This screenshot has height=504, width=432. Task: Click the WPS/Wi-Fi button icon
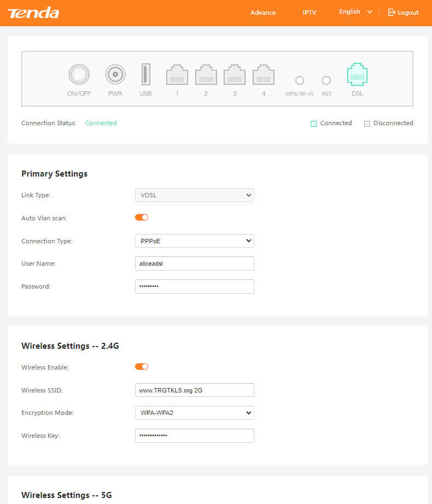point(299,81)
